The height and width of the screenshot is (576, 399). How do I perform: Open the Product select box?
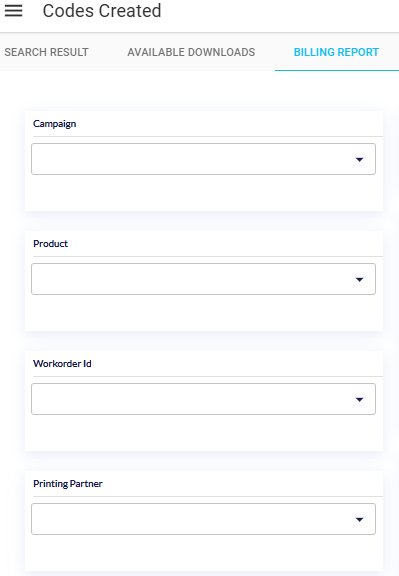(x=203, y=279)
